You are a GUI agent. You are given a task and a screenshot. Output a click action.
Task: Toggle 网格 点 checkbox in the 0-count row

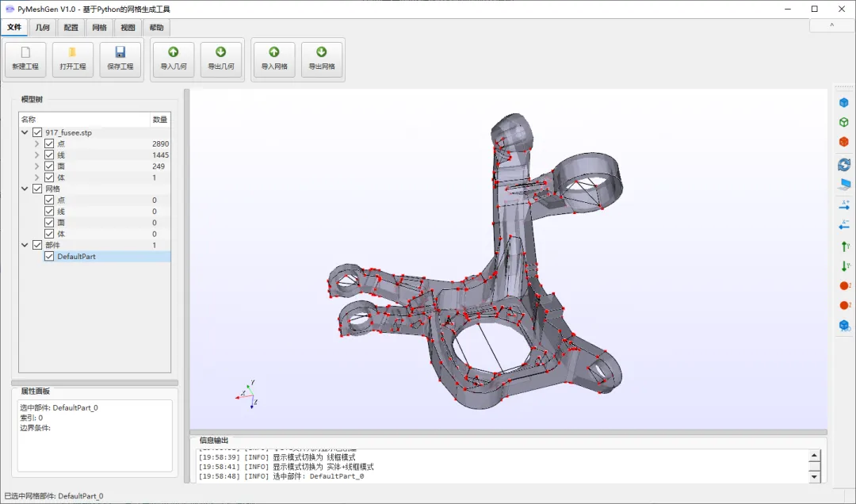49,200
